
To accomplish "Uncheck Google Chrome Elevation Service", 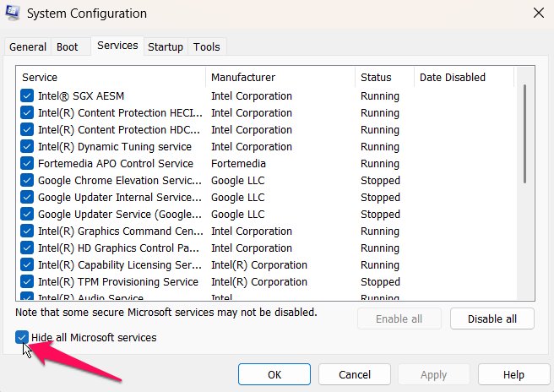I will coord(27,181).
